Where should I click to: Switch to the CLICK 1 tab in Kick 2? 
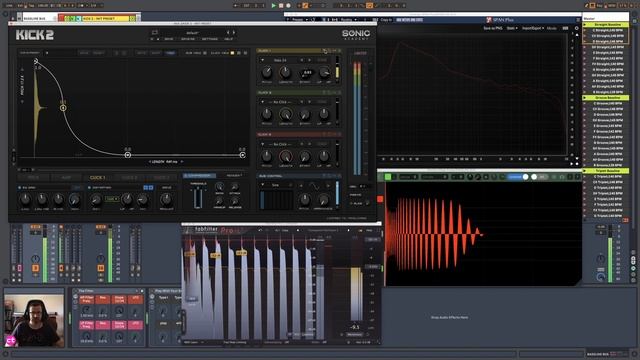click(98, 178)
